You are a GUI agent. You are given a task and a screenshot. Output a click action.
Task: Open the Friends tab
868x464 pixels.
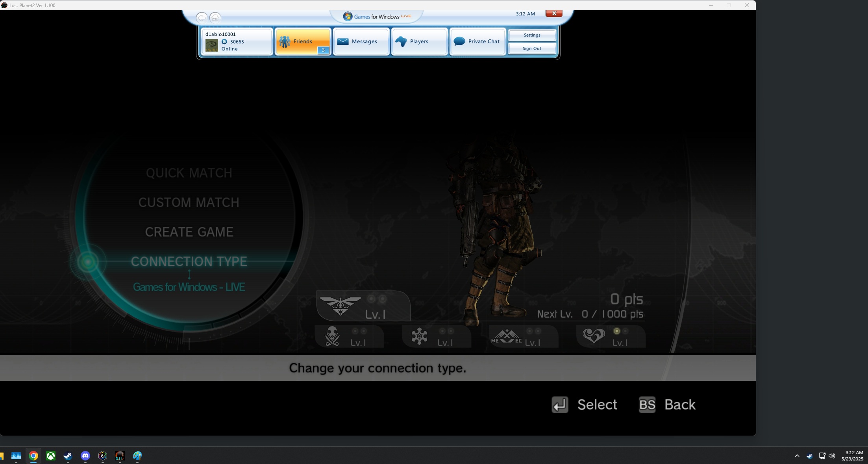[303, 41]
